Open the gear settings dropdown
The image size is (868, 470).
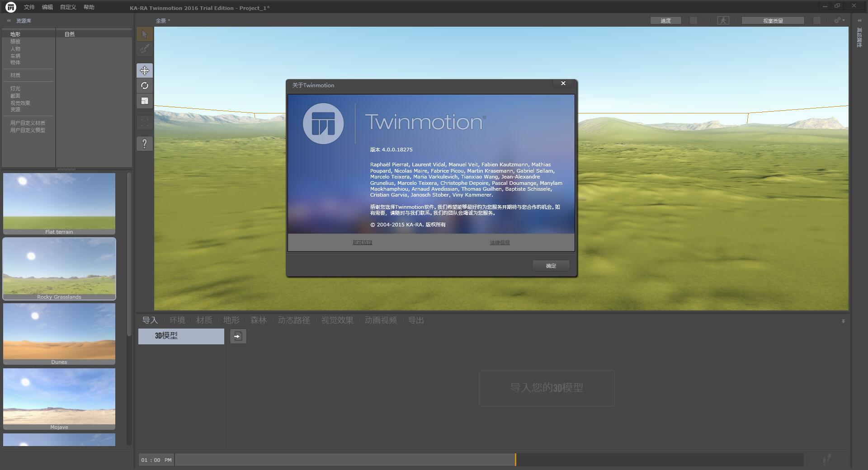[x=839, y=20]
